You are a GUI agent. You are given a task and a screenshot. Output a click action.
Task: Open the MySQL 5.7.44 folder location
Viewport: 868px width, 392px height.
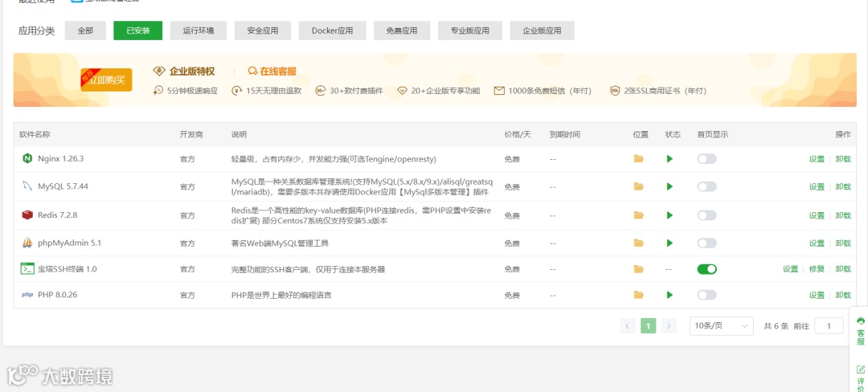point(639,186)
